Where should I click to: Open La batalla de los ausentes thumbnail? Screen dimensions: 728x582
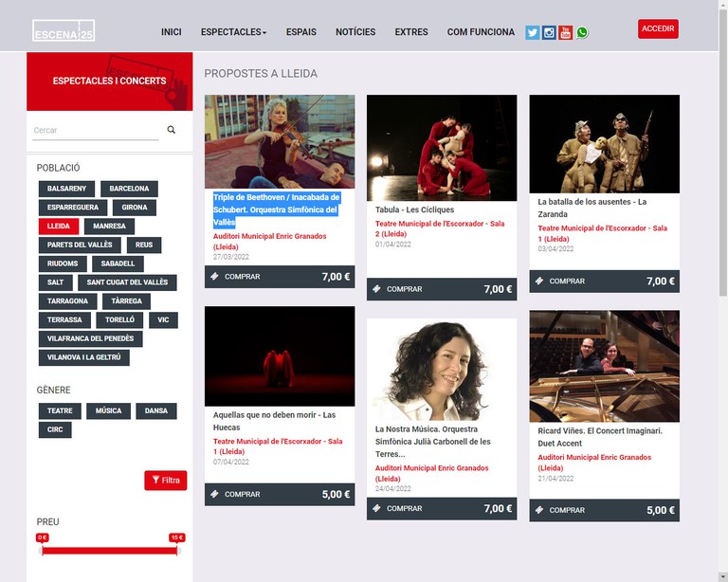tap(604, 144)
